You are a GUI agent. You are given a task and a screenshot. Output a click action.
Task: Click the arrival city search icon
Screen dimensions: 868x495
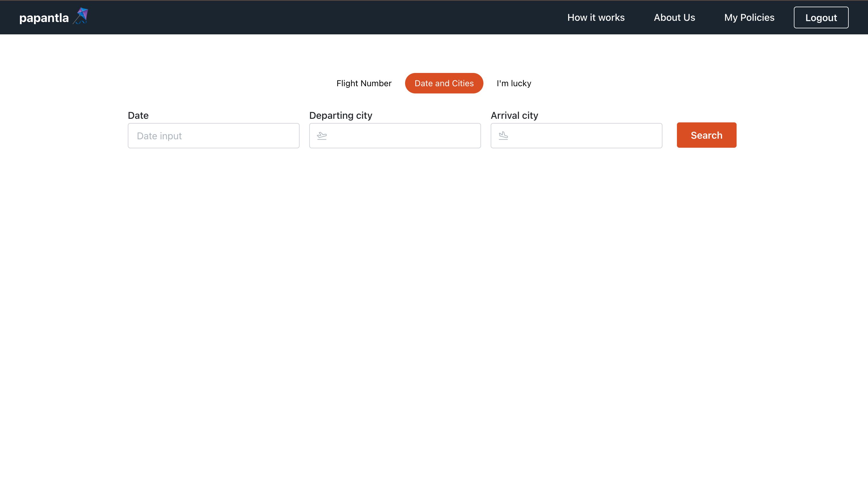(502, 135)
